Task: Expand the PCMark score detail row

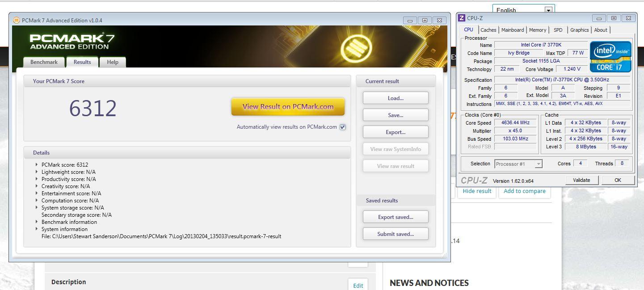Action: tap(37, 164)
